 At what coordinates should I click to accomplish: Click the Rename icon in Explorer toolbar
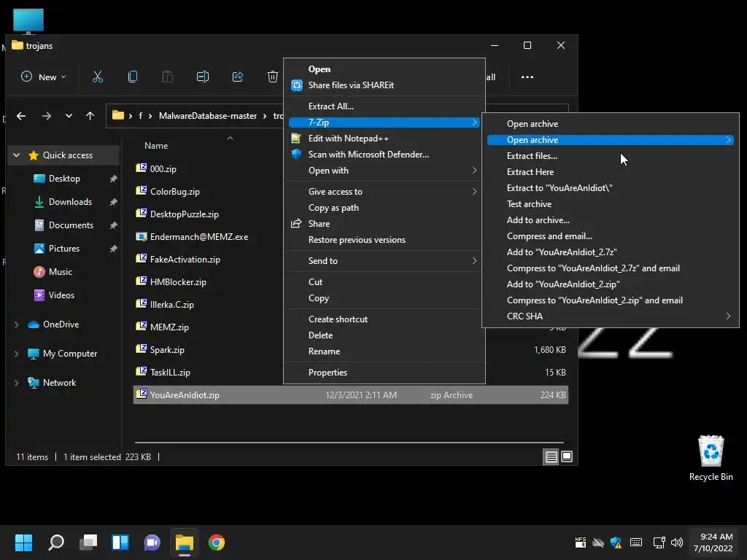point(203,77)
